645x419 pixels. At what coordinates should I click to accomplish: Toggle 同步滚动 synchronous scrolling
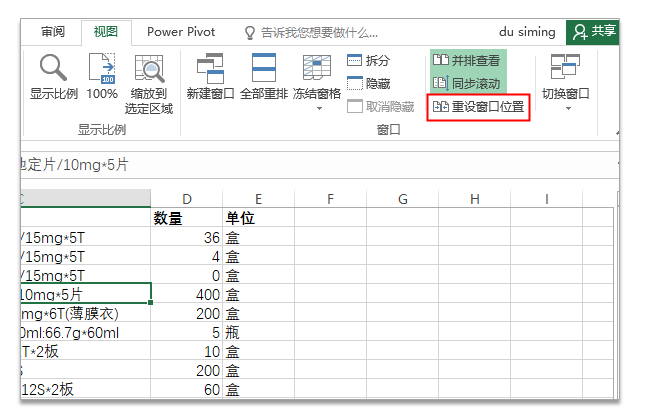point(467,83)
